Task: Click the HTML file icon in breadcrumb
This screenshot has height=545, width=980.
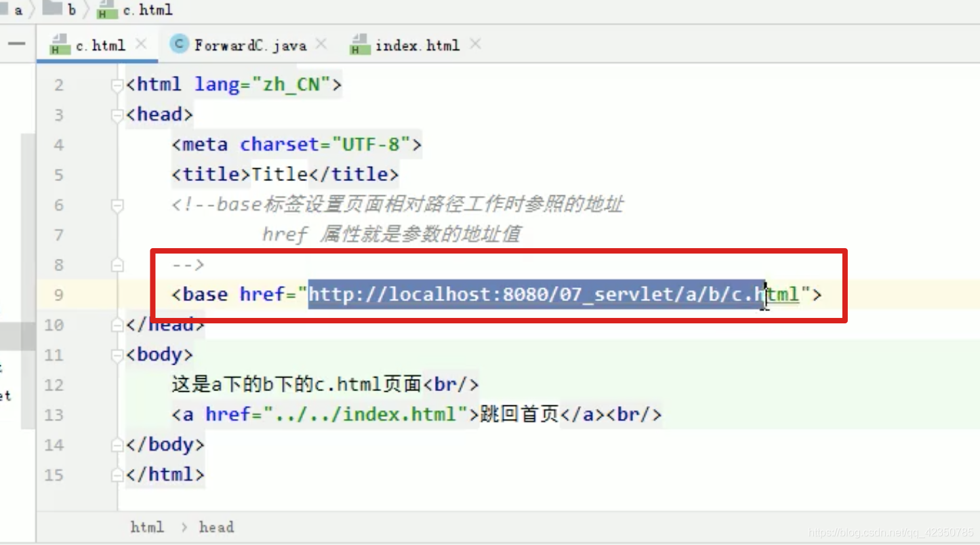Action: [106, 9]
